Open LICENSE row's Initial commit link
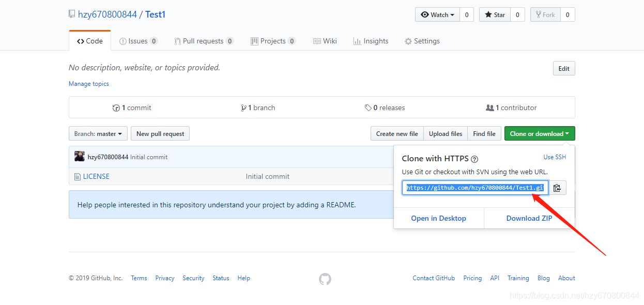This screenshot has width=644, height=305. (268, 176)
